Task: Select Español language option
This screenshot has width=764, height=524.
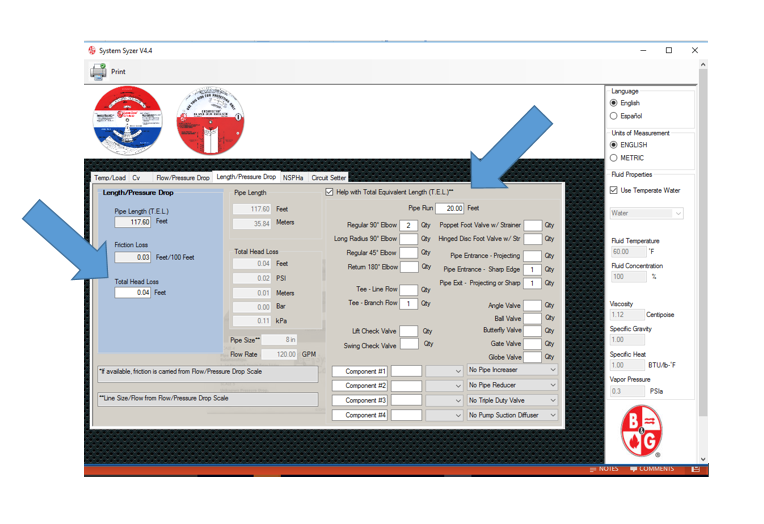Action: 613,116
